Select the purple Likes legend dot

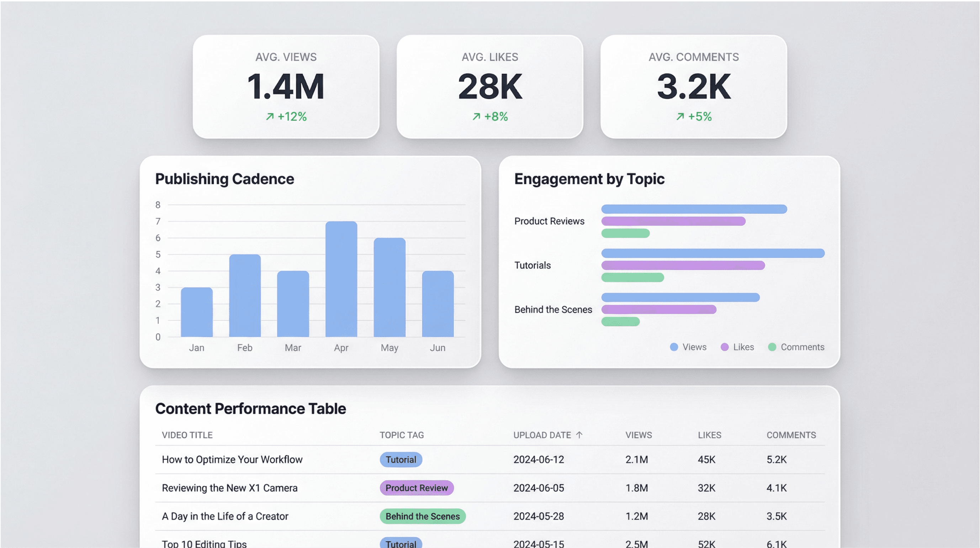pos(724,347)
